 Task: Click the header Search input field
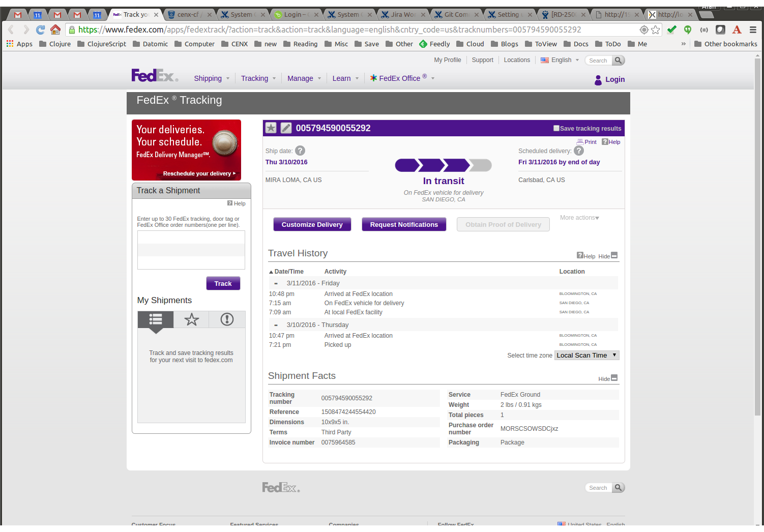click(x=599, y=61)
